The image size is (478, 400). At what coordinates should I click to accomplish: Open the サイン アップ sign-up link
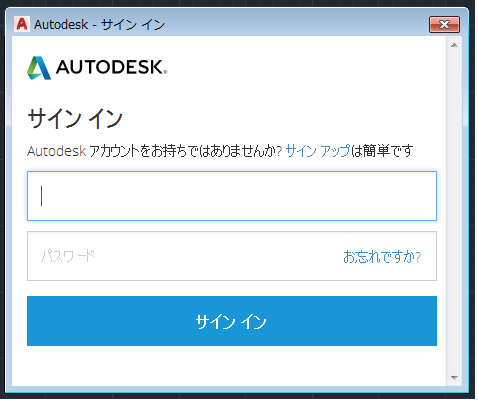point(318,151)
